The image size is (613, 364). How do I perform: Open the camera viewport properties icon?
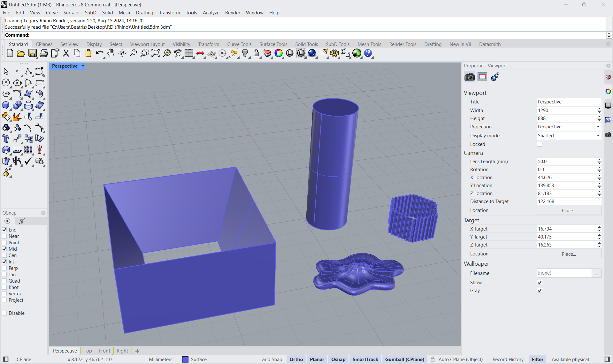click(469, 77)
